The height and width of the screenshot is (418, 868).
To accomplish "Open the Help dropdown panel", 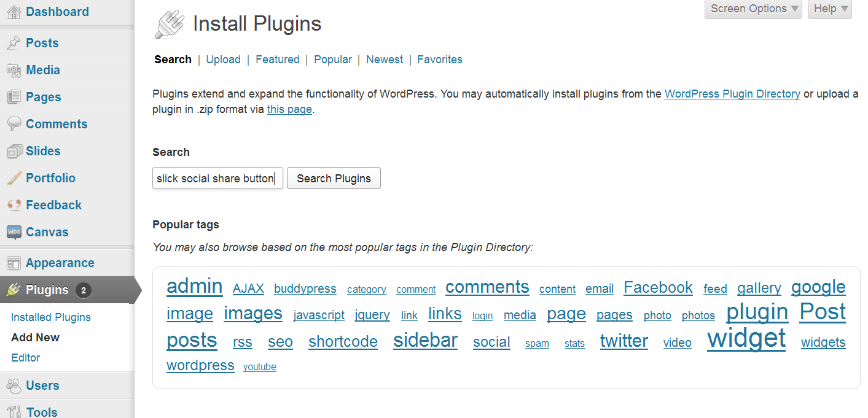I will click(830, 9).
